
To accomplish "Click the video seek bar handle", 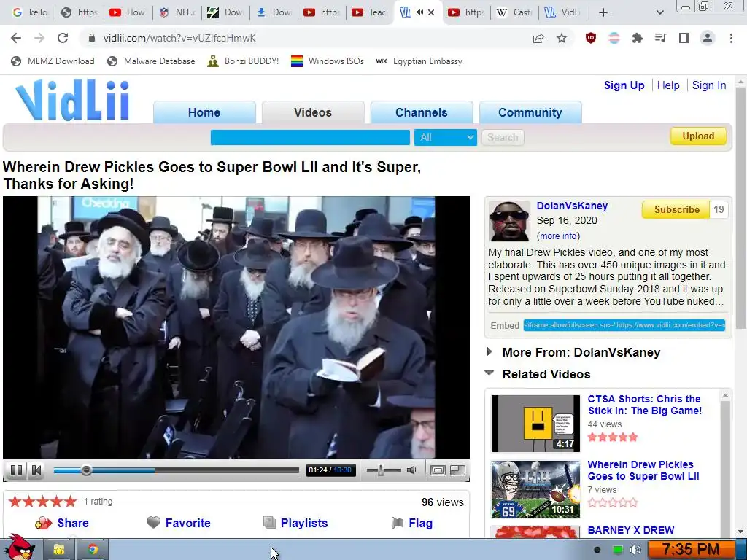I will click(86, 470).
